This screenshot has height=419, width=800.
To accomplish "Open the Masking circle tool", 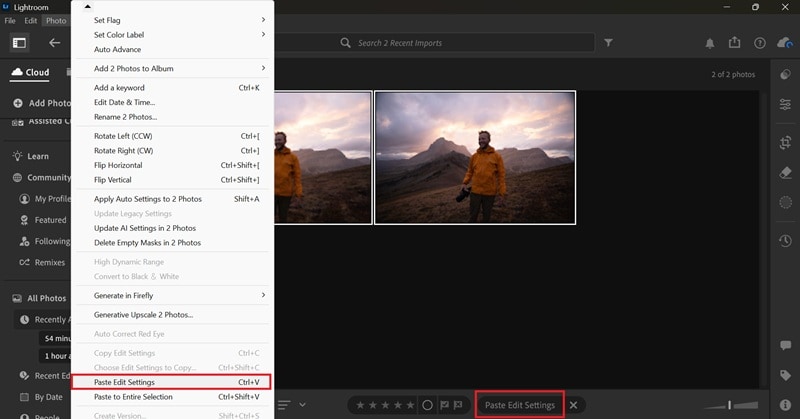I will [785, 203].
